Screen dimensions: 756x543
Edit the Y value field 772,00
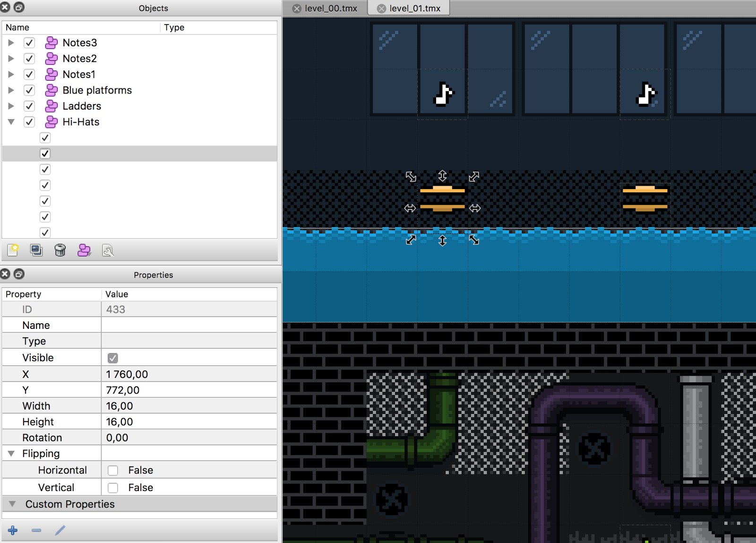pos(189,390)
